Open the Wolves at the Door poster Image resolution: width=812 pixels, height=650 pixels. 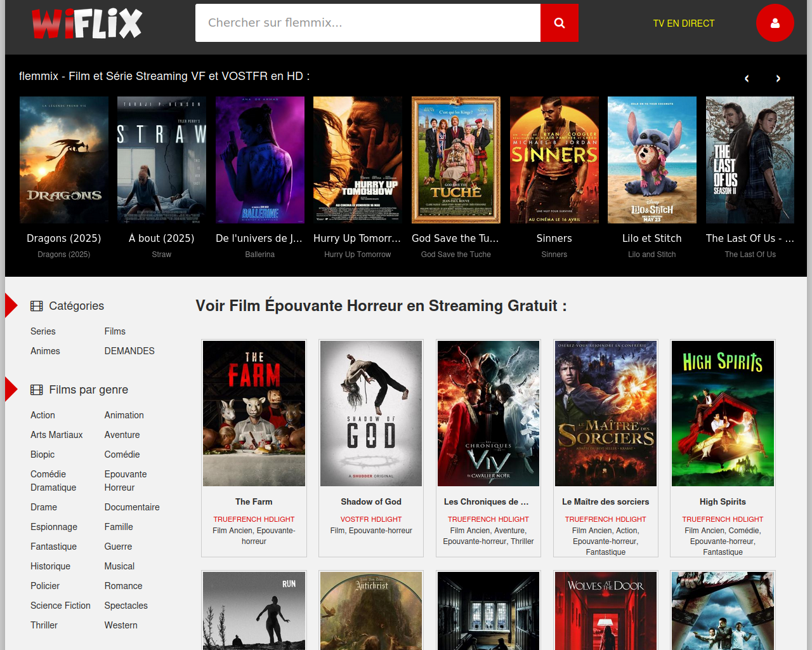tap(606, 611)
